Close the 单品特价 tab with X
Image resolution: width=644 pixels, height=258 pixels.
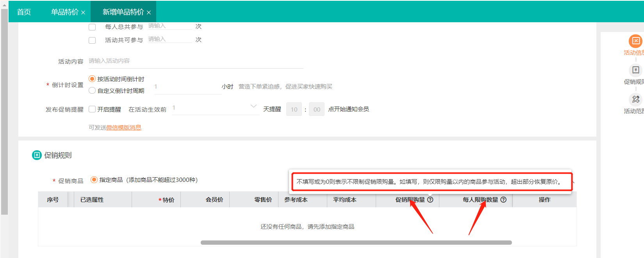pos(83,12)
